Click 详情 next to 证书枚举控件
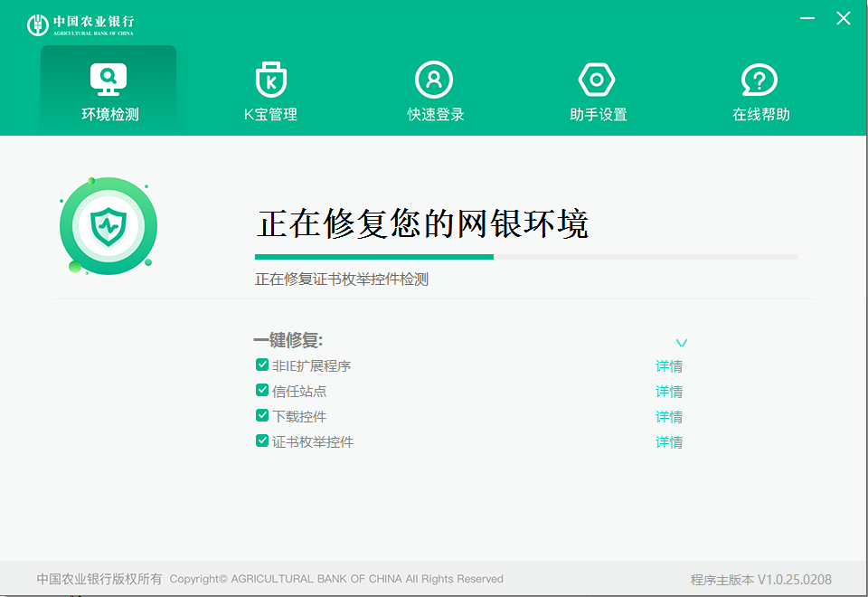 pyautogui.click(x=668, y=441)
